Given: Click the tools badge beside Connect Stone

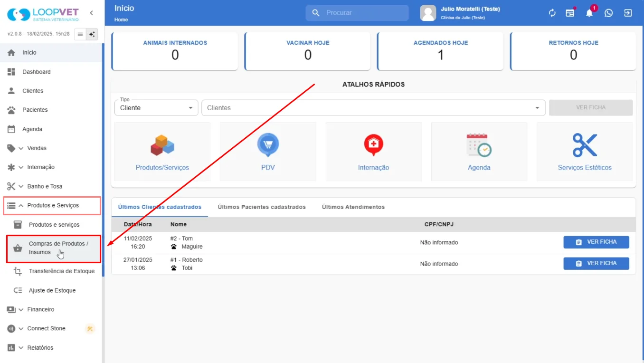Looking at the screenshot, I should click(90, 329).
